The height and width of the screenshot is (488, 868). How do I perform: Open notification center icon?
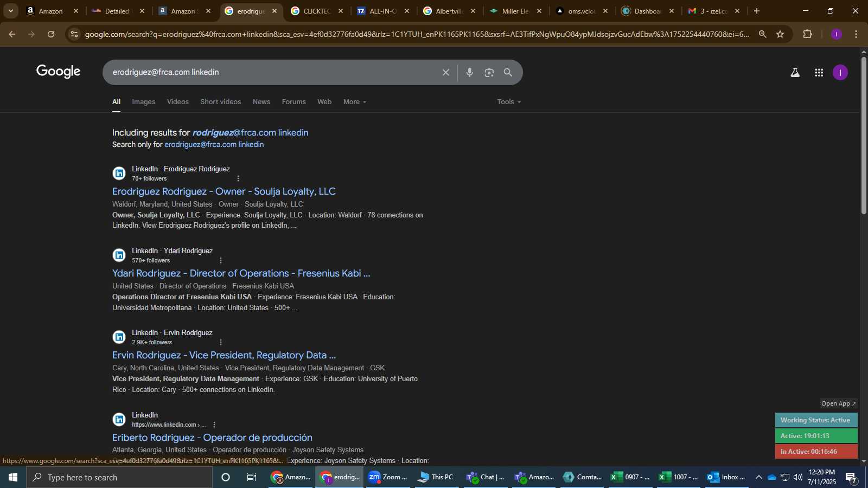[851, 478]
